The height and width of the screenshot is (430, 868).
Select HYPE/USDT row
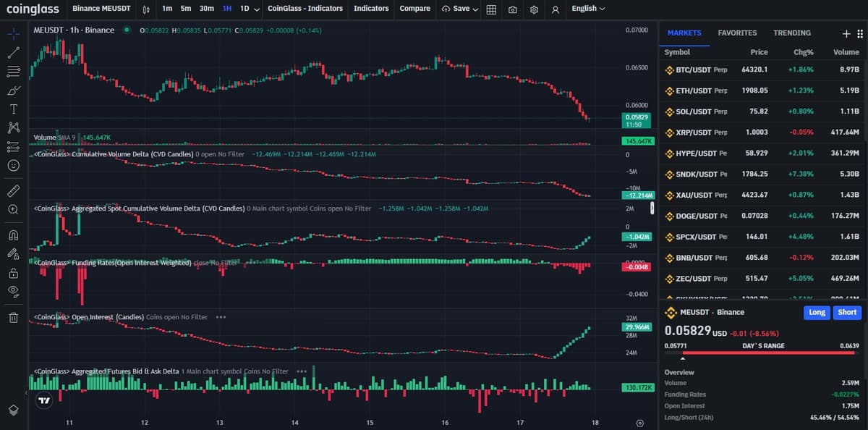coord(762,153)
